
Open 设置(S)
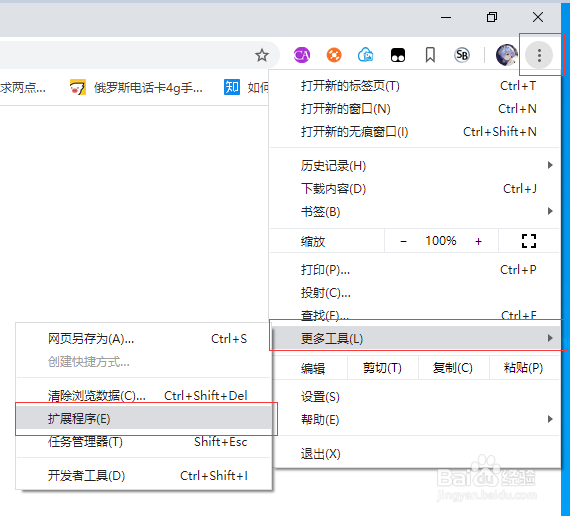pos(416,397)
